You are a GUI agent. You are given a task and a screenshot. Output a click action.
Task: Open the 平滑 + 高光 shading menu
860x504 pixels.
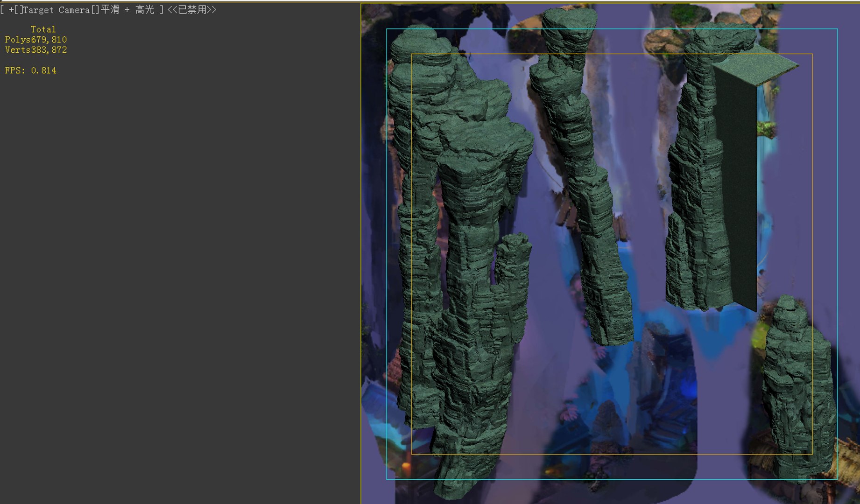pos(127,10)
